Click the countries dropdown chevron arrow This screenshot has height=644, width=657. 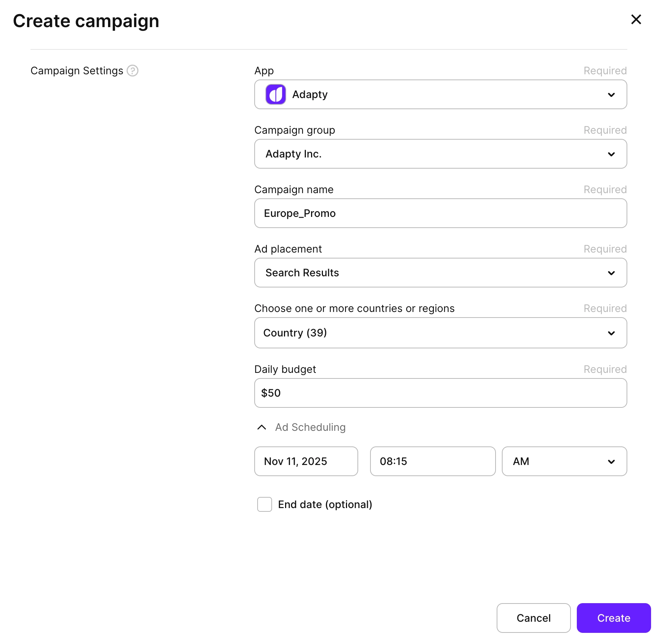coord(611,333)
